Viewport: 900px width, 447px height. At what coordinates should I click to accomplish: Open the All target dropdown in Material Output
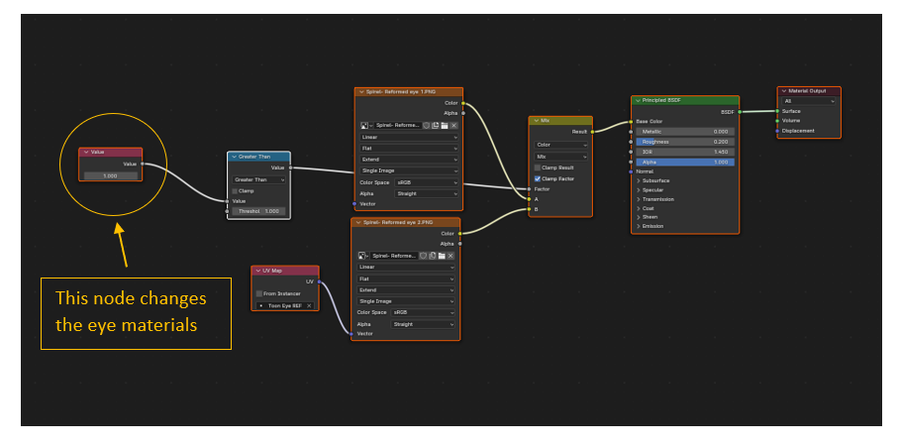click(x=809, y=101)
